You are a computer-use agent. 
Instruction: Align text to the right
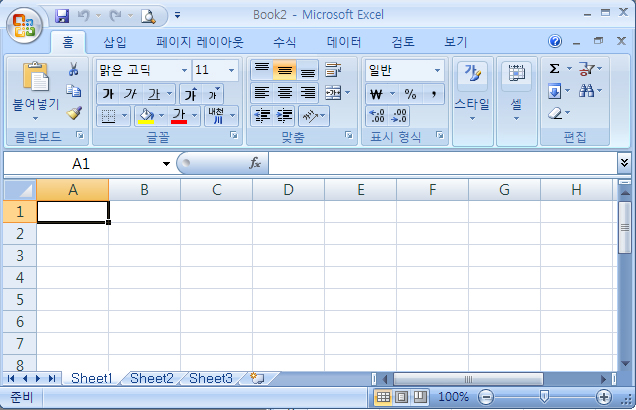(307, 93)
